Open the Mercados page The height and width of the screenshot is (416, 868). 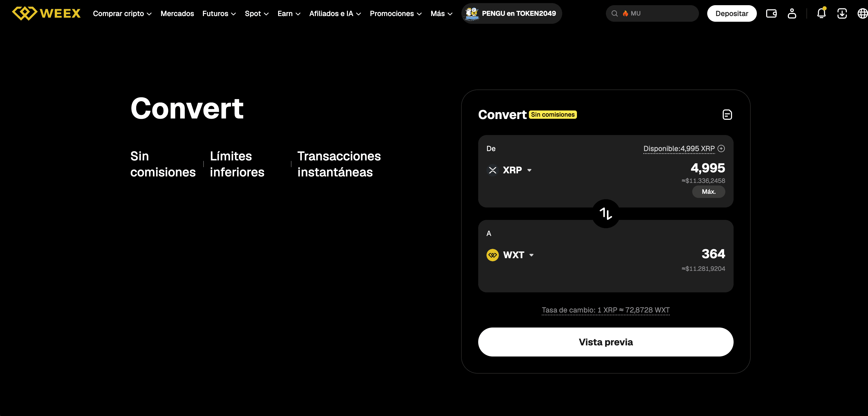[x=177, y=13]
